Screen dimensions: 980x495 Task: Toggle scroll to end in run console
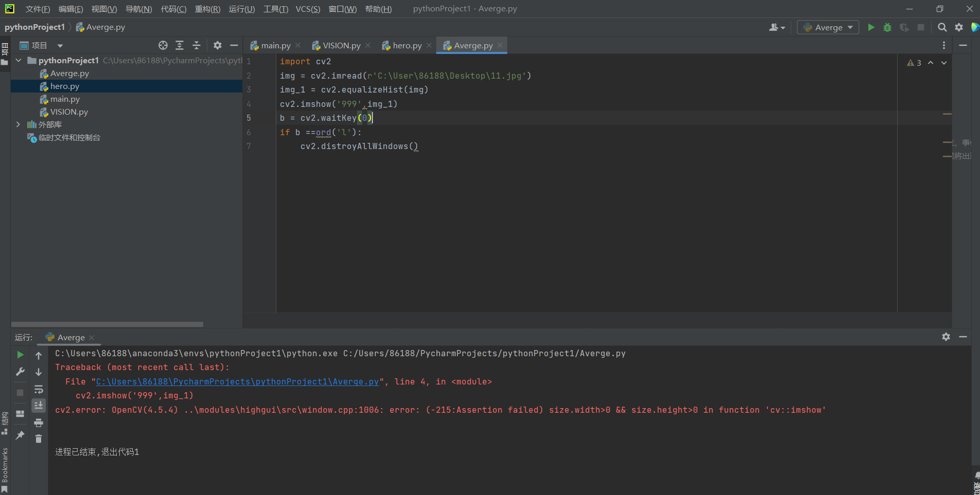[x=39, y=406]
